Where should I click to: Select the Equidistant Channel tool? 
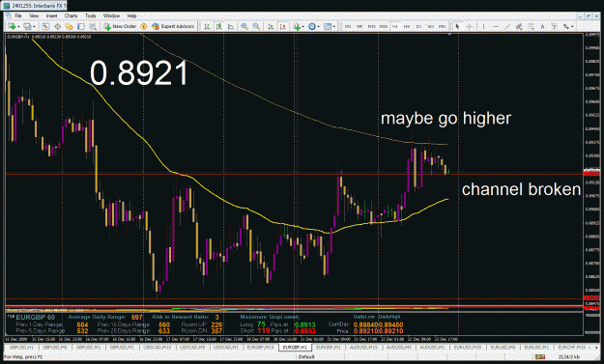click(x=519, y=26)
